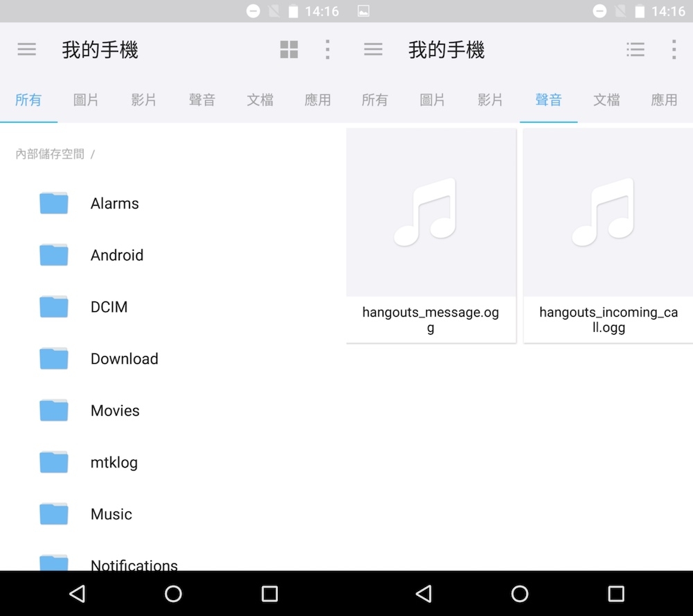Tap the 內部儲存空間 breadcrumb path
Viewport: 693px width, 616px height.
50,155
